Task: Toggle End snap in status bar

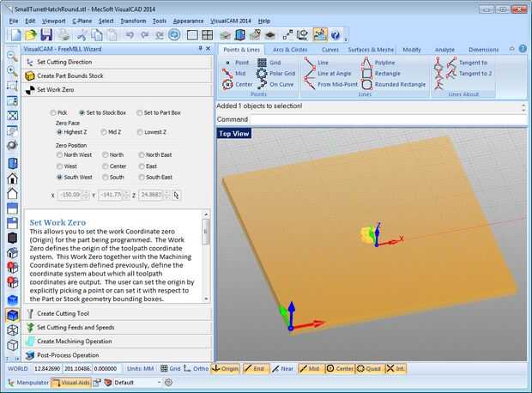Action: coord(255,369)
